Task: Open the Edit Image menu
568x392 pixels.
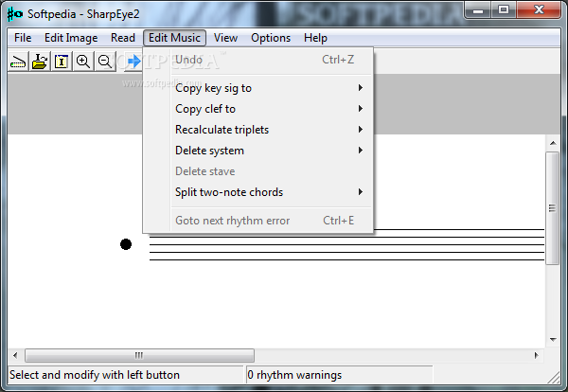Action: (71, 38)
